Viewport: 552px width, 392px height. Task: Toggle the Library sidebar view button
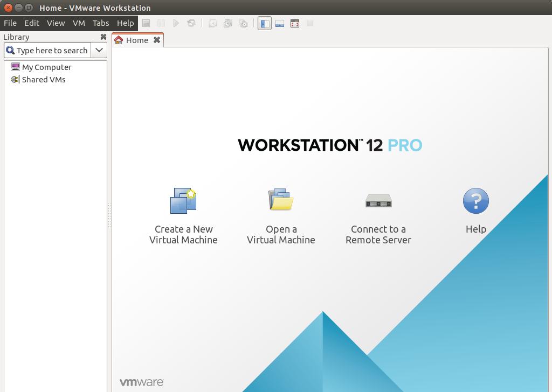pyautogui.click(x=265, y=23)
